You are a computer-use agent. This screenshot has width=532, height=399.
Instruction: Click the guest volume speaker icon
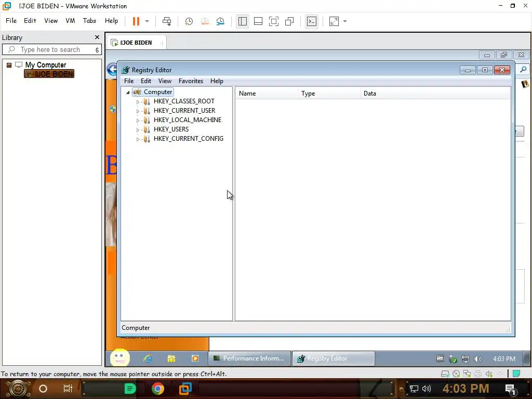(478, 359)
